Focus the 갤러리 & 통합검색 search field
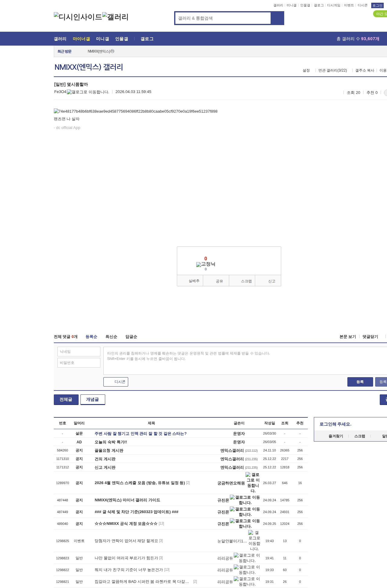Image resolution: width=387 pixels, height=588 pixels. (223, 18)
